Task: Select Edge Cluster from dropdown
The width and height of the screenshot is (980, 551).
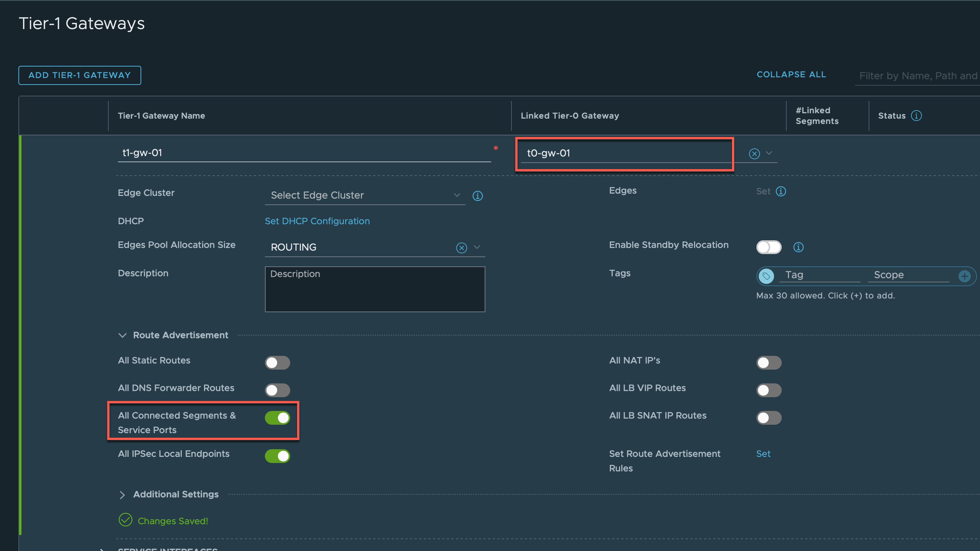Action: tap(364, 196)
